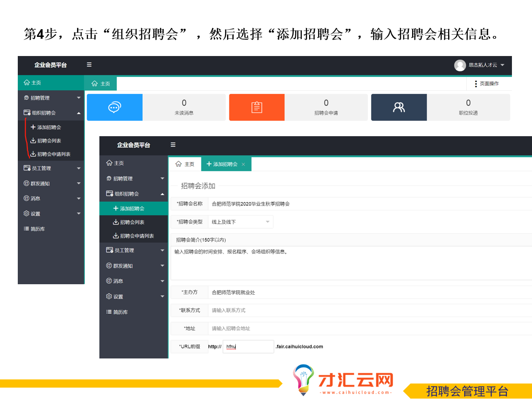Click the hamburger menu icon in top header
Screen dimensions: 532x399
(89, 65)
